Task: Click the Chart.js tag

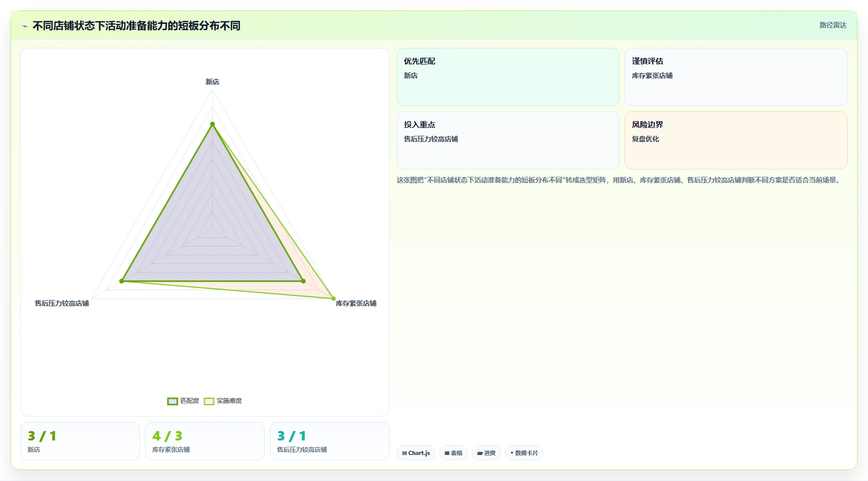Action: point(416,453)
